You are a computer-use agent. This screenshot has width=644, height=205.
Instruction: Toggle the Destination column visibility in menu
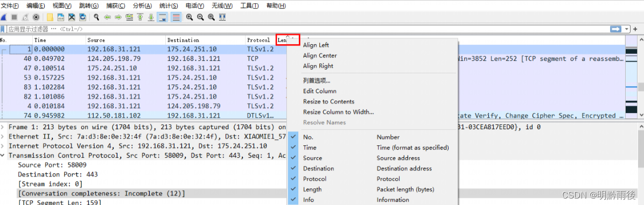(373, 168)
